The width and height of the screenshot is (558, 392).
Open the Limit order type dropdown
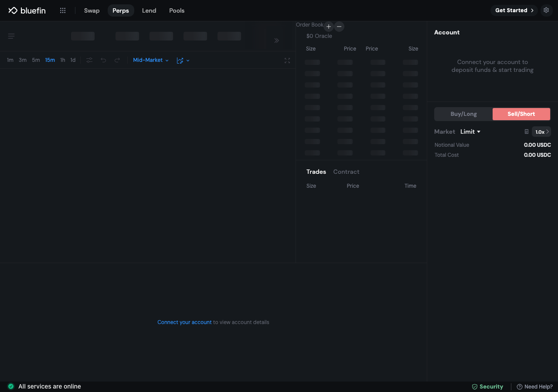470,132
